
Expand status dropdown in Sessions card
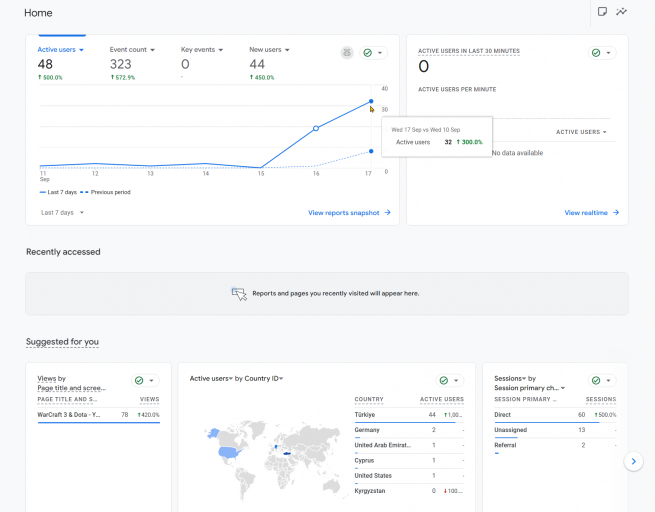pos(608,380)
